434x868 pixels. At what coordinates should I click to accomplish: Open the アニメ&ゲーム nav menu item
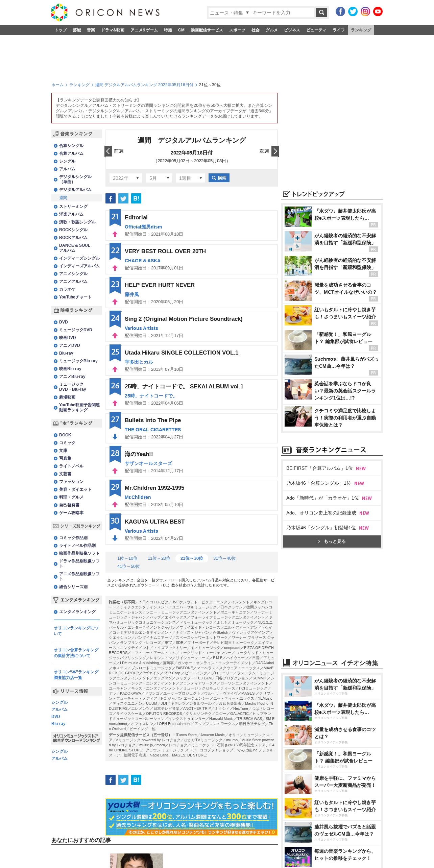click(144, 30)
